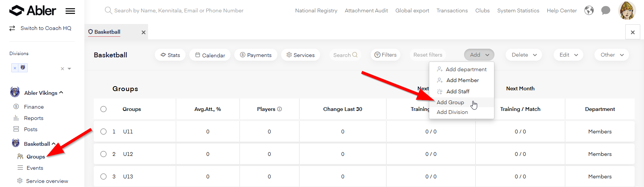Image resolution: width=644 pixels, height=187 pixels.
Task: Click the search magnifier icon in top bar
Action: click(108, 10)
